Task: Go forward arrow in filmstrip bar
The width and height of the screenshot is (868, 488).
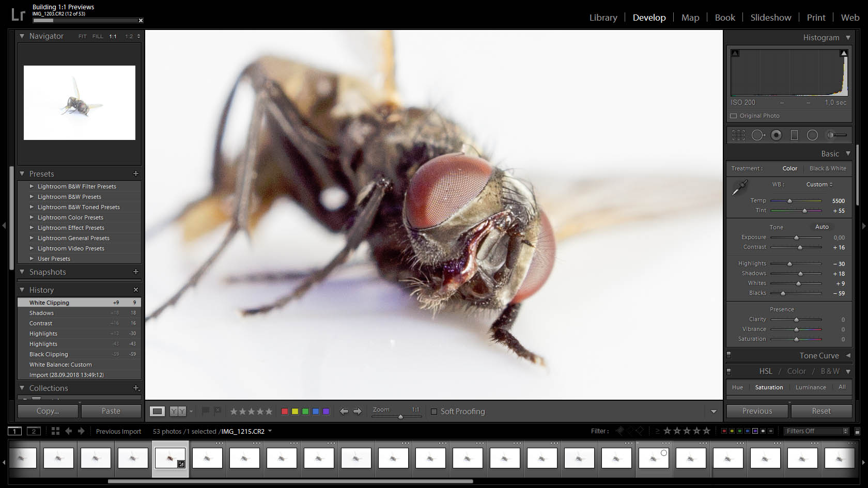Action: [81, 431]
